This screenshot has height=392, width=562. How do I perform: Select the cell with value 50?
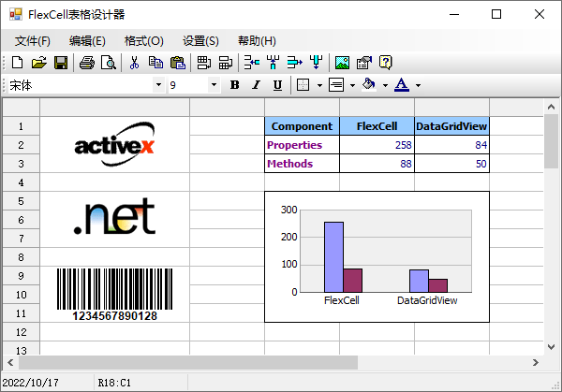click(x=452, y=164)
